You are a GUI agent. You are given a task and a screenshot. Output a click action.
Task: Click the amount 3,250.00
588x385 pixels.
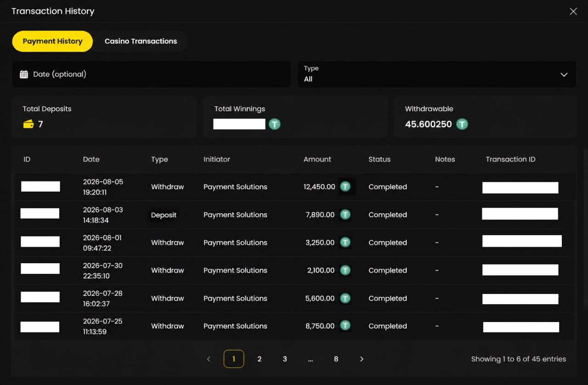point(320,243)
